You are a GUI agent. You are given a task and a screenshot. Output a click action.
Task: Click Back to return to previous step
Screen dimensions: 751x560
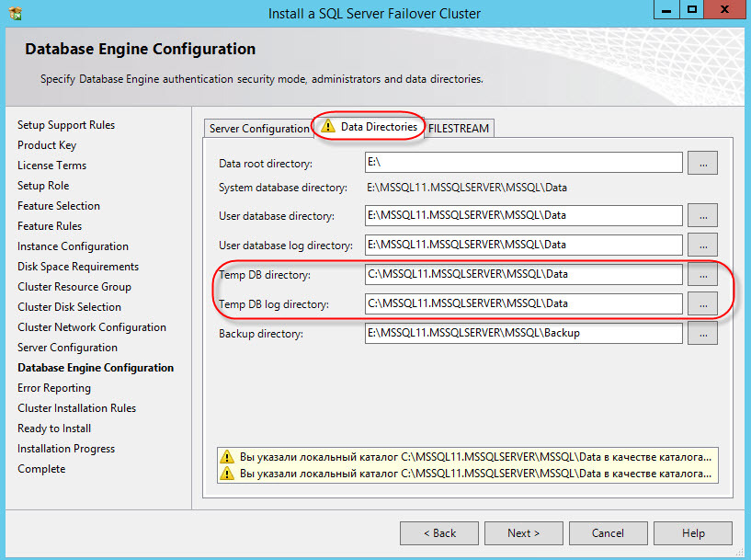(x=438, y=532)
